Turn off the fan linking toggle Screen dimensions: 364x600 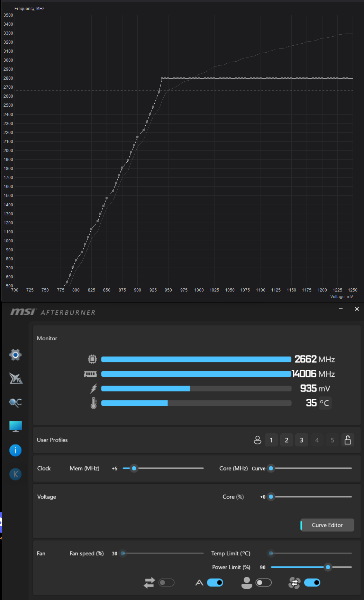pos(312,582)
